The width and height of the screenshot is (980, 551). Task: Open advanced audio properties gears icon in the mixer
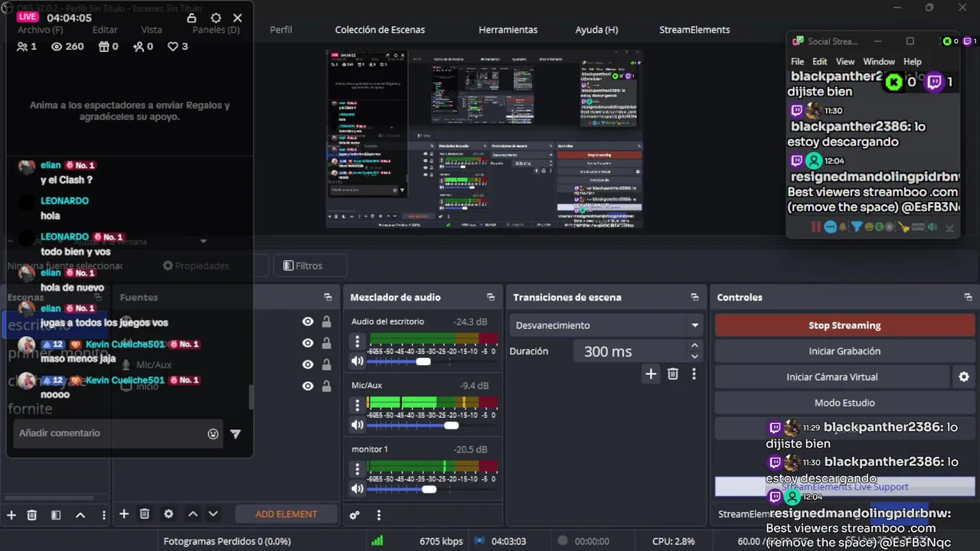click(354, 515)
